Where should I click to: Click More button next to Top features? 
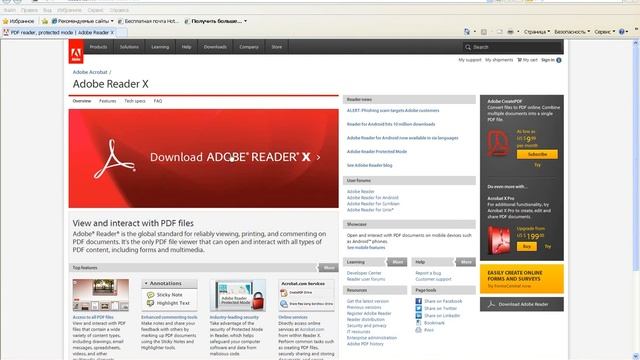coord(329,268)
